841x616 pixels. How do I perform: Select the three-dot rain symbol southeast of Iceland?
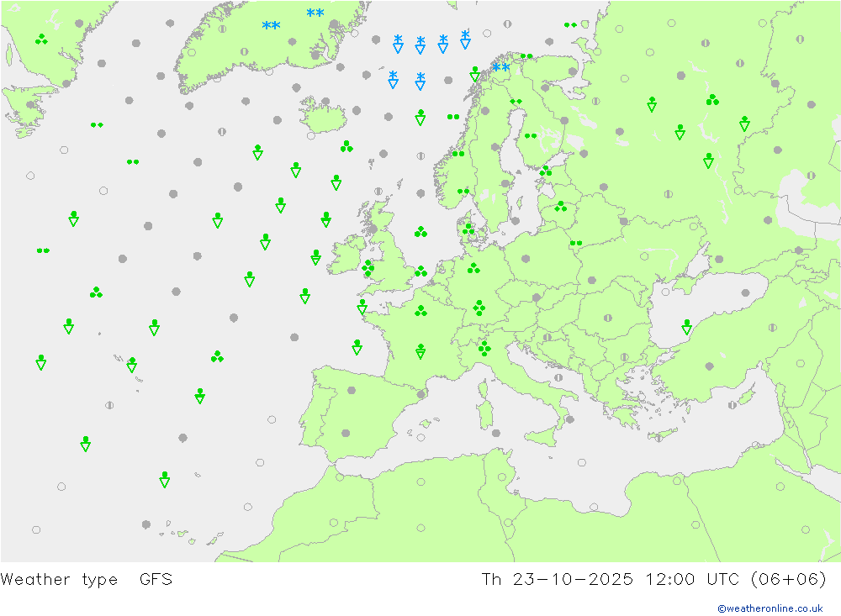pyautogui.click(x=346, y=146)
